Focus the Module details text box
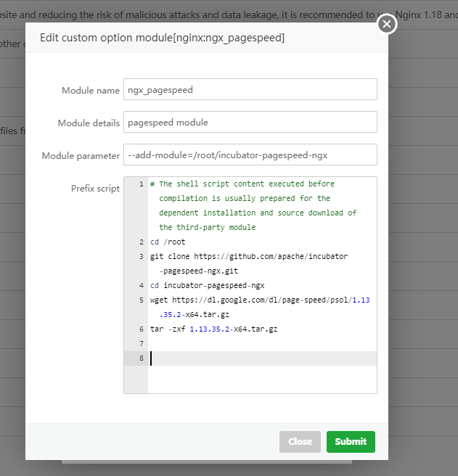Screen dimensions: 458x476 (250, 123)
